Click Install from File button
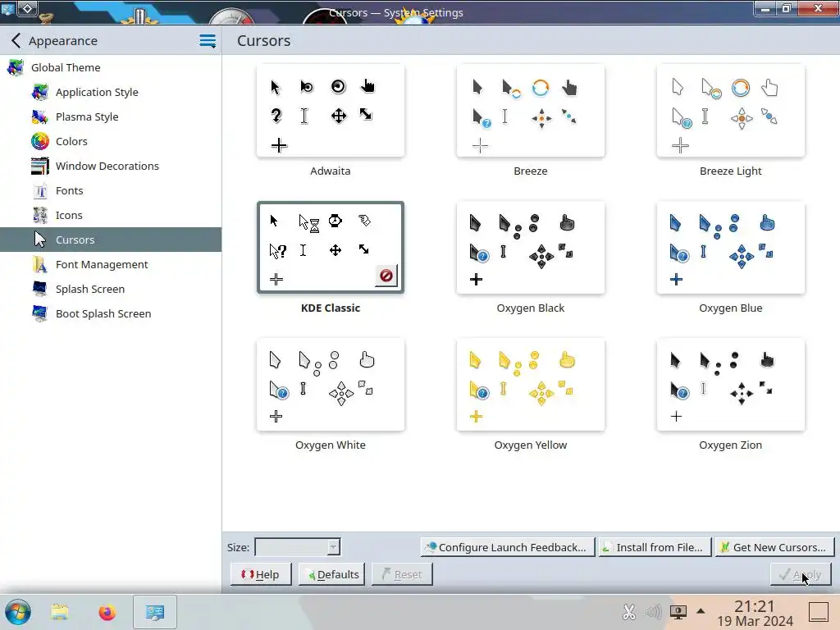The image size is (840, 630). point(655,547)
